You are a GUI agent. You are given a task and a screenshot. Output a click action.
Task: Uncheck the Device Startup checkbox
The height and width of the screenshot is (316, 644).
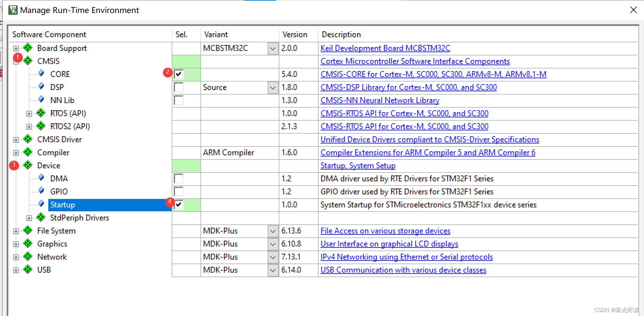(x=179, y=205)
